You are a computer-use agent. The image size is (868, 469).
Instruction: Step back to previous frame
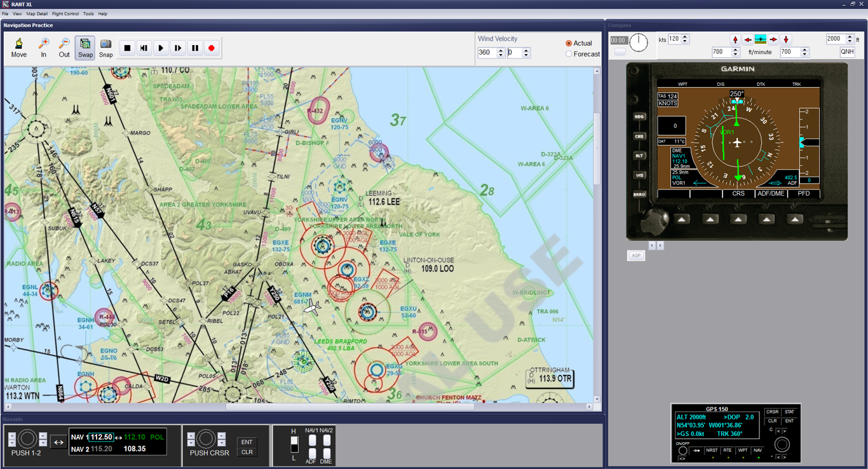tap(144, 48)
